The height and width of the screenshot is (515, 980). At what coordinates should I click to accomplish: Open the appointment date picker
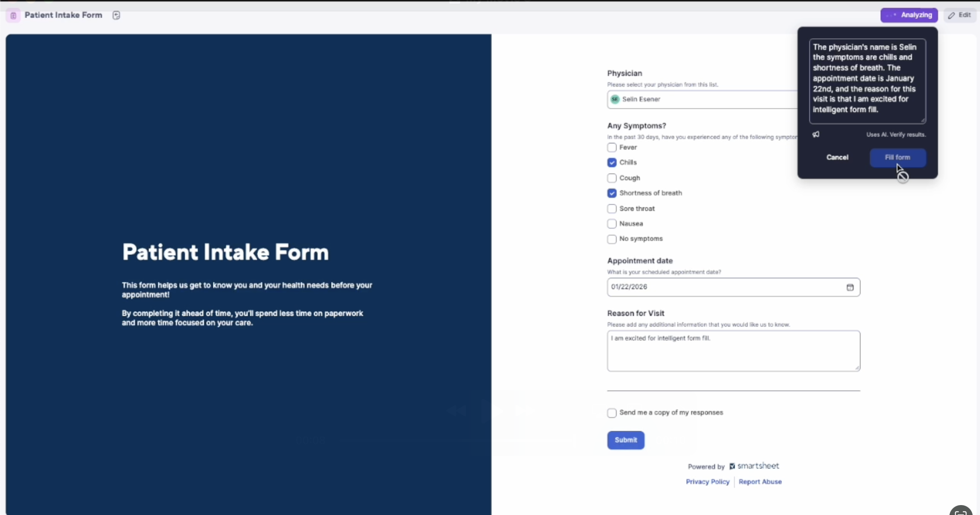[734, 287]
